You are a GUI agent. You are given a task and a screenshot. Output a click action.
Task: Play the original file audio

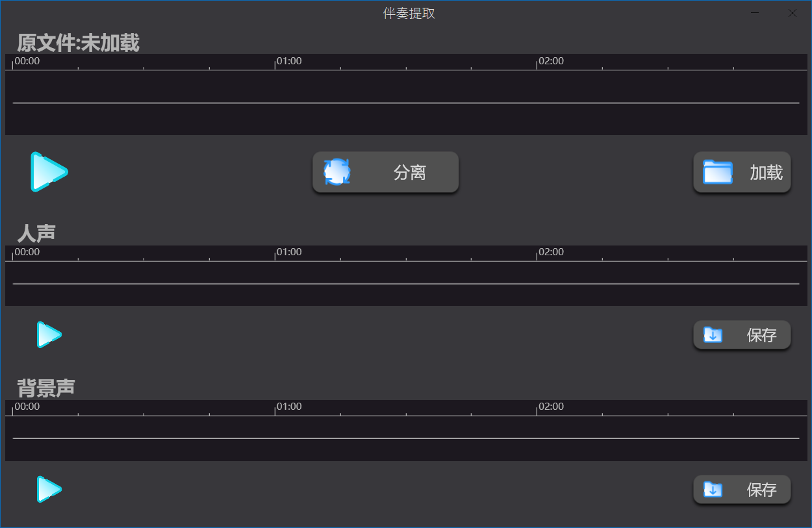(x=49, y=172)
